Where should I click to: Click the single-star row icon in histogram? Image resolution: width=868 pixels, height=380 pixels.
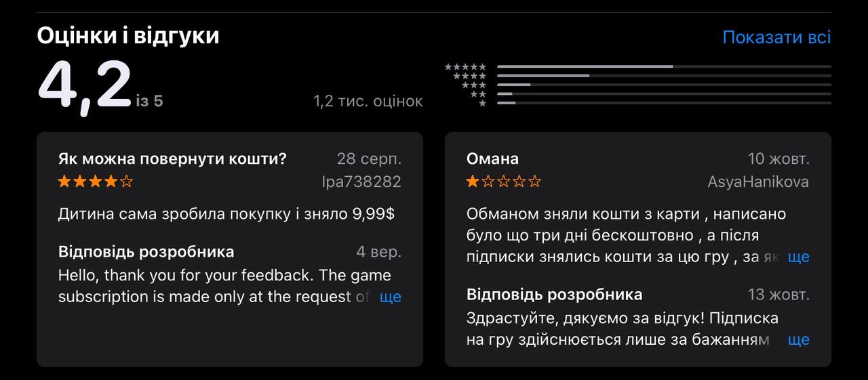pyautogui.click(x=482, y=103)
